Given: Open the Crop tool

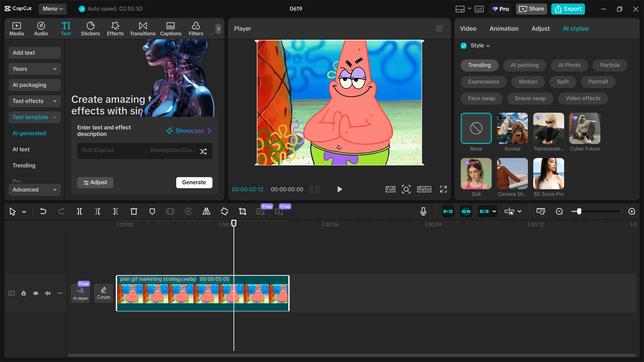Looking at the screenshot, I should 242,211.
